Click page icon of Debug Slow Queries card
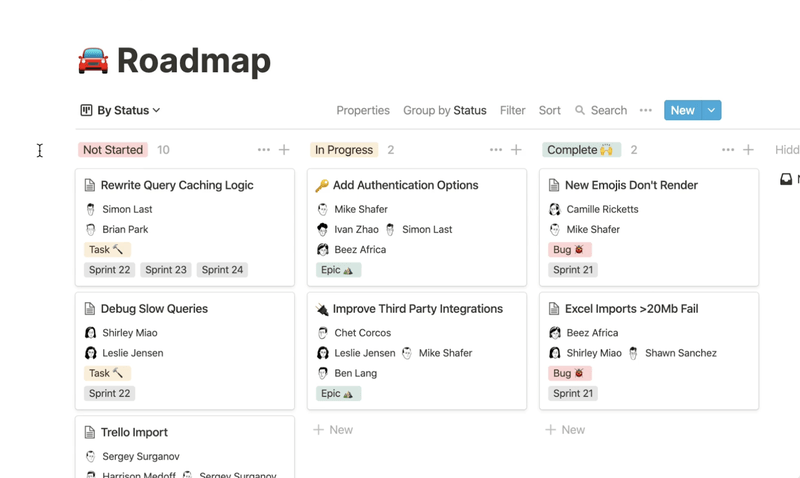This screenshot has width=800, height=478. (x=90, y=309)
